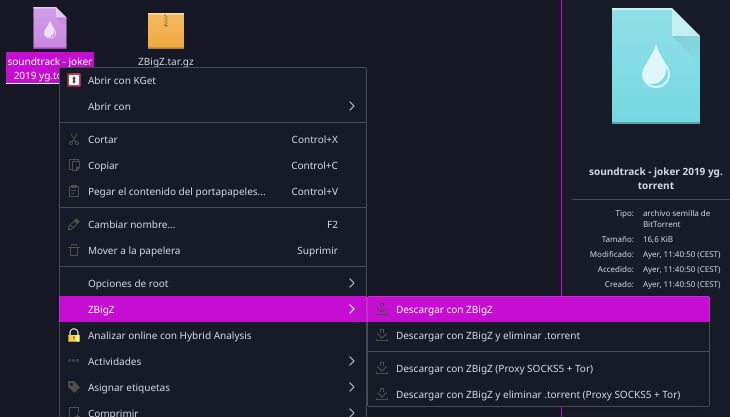Choose Copiar from the context menu
Viewport: 730px width, 417px height.
213,165
